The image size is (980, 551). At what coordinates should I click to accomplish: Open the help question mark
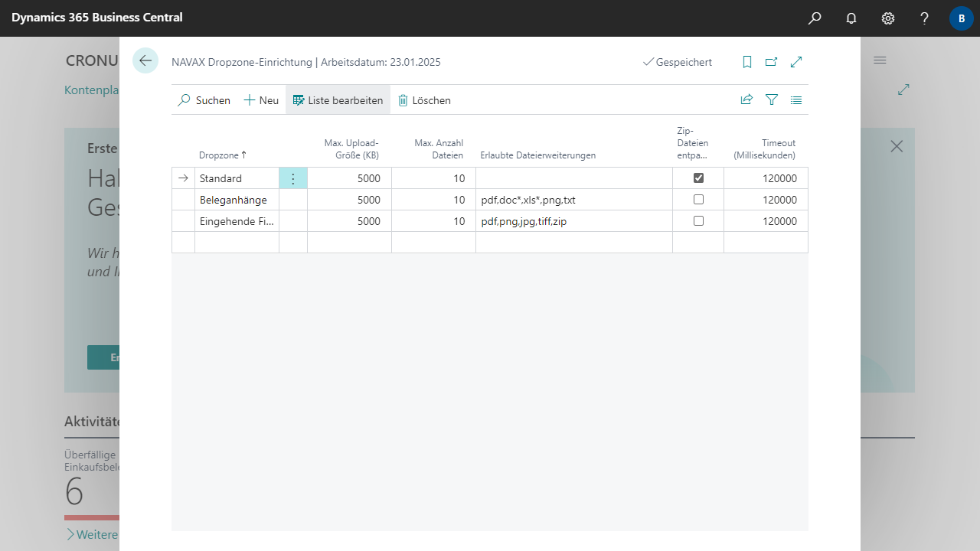(x=924, y=18)
